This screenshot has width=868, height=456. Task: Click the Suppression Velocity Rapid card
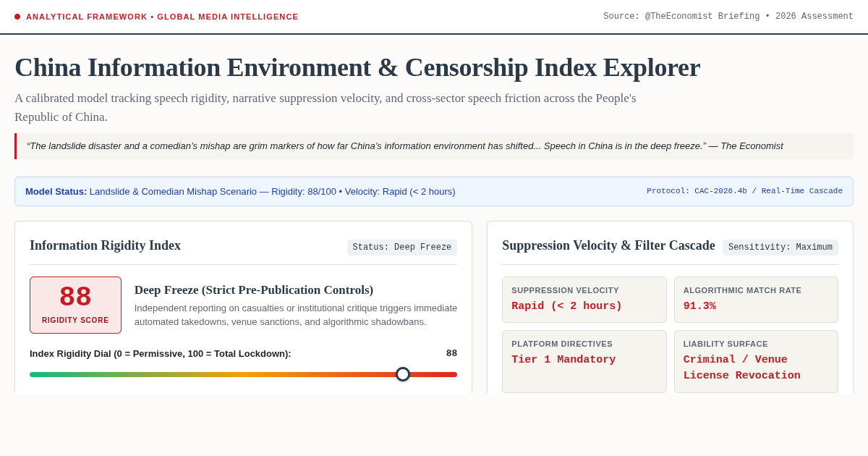[x=584, y=300]
